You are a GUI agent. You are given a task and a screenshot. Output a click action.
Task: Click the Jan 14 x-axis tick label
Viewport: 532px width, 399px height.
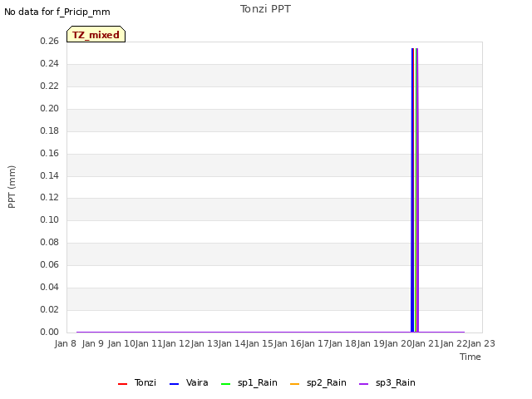pos(232,343)
